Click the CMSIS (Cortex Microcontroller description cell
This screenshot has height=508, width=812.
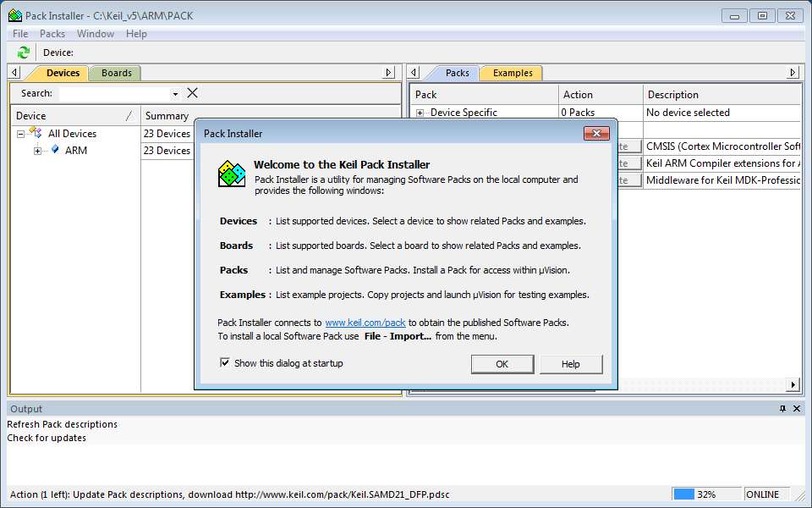click(723, 146)
